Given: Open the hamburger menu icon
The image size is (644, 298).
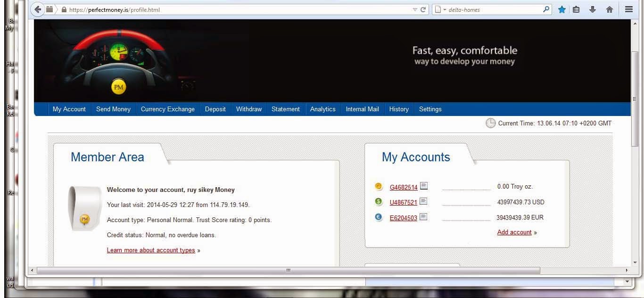Looking at the screenshot, I should [x=629, y=9].
